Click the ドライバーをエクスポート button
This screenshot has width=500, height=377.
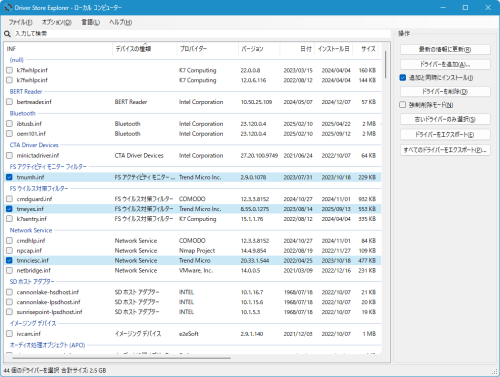pyautogui.click(x=445, y=134)
